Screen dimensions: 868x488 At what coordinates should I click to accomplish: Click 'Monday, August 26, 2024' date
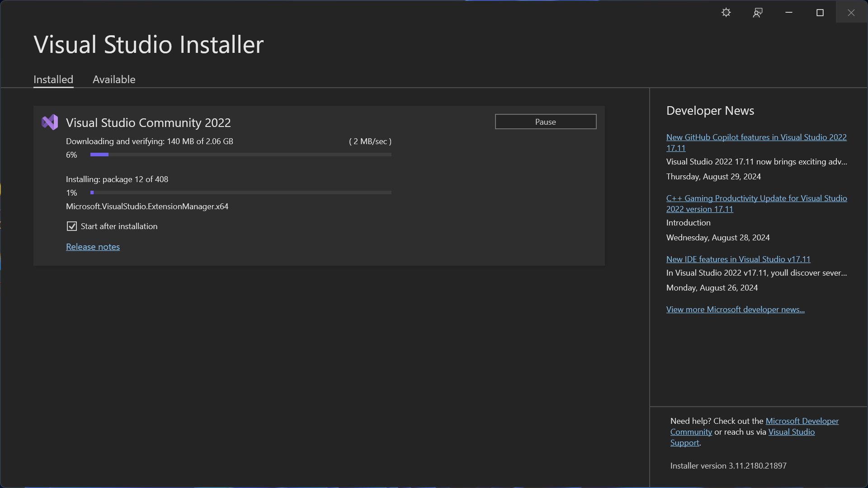tap(712, 288)
